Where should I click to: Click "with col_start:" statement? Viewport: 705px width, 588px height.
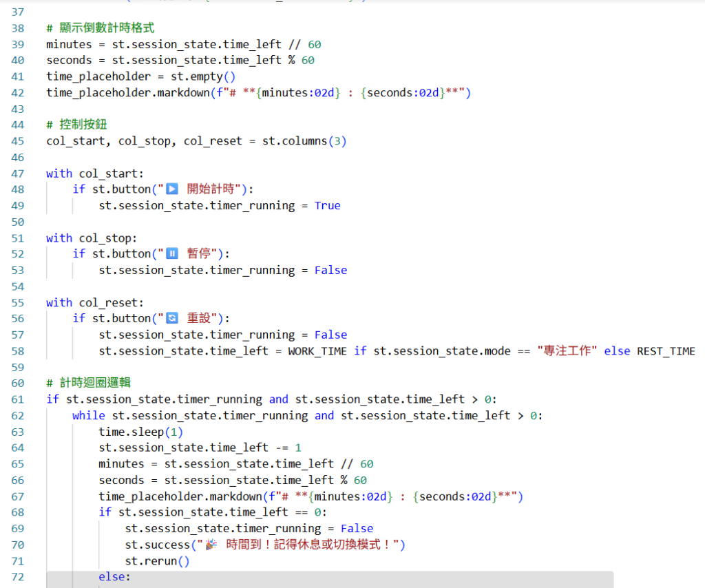coord(95,174)
